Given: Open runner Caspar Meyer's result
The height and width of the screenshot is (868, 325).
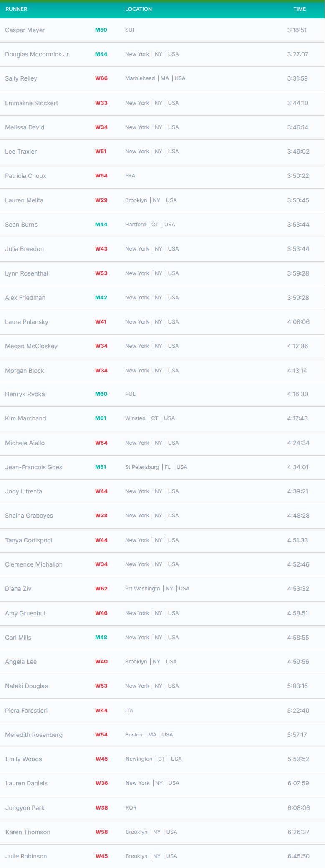Looking at the screenshot, I should pyautogui.click(x=162, y=30).
